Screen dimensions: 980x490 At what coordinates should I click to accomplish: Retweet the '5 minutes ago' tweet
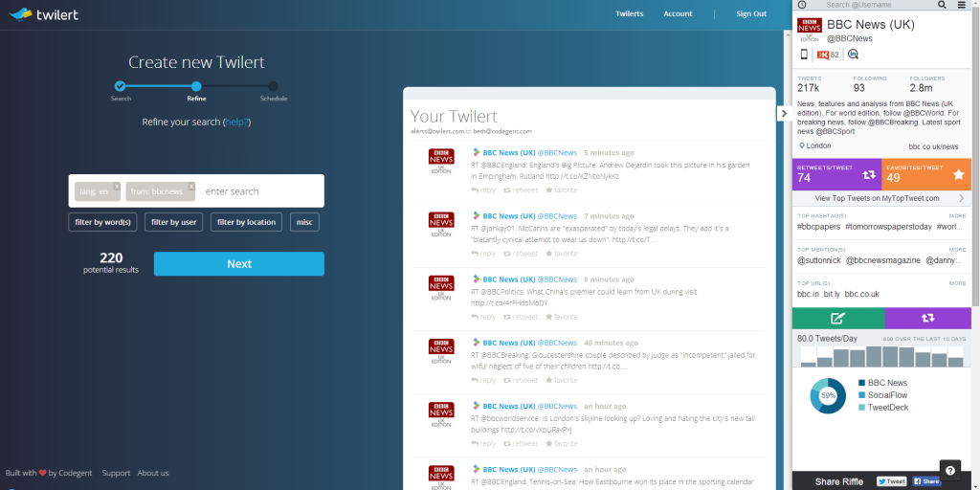point(521,190)
